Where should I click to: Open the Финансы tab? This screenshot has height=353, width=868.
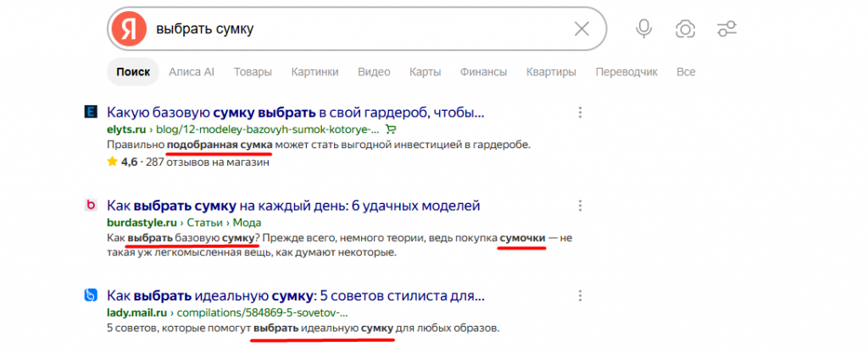point(483,72)
